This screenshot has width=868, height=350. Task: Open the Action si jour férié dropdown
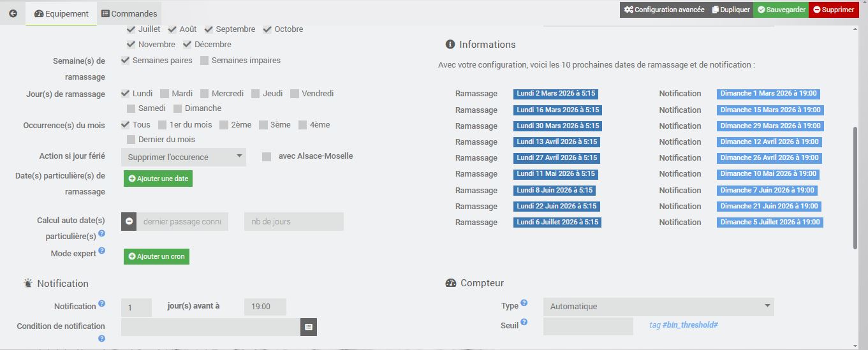pos(183,157)
